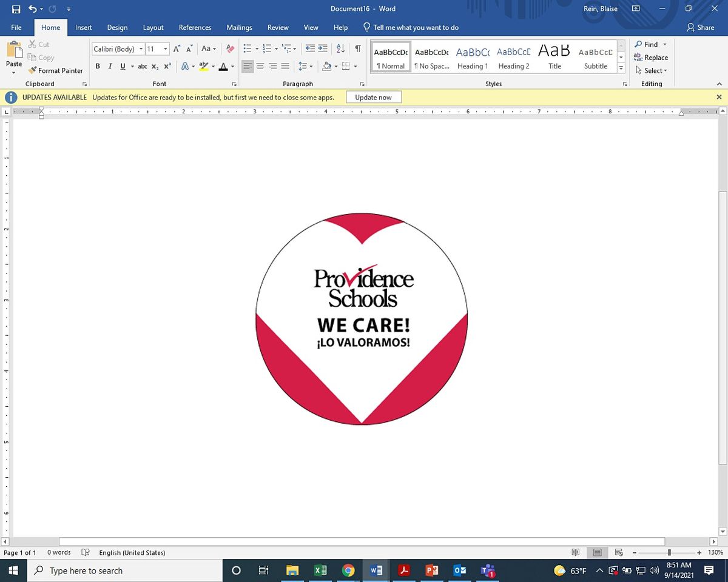
Task: Click the Share button
Action: [x=700, y=27]
